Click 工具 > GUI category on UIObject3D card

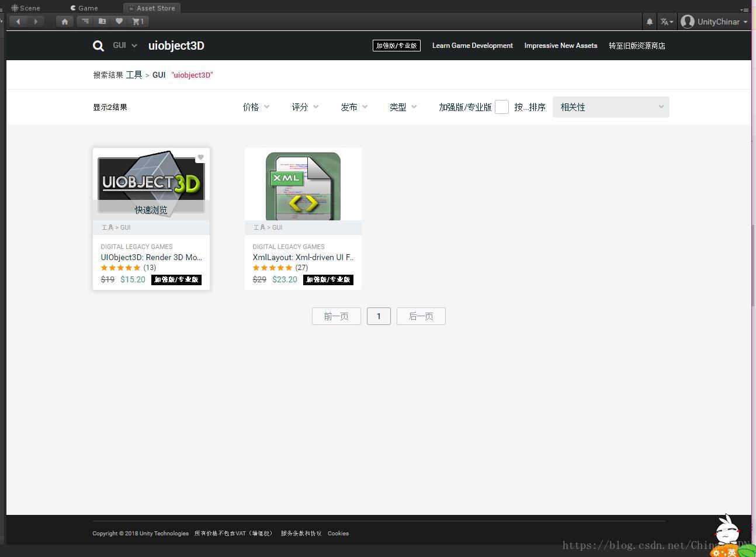tap(116, 227)
